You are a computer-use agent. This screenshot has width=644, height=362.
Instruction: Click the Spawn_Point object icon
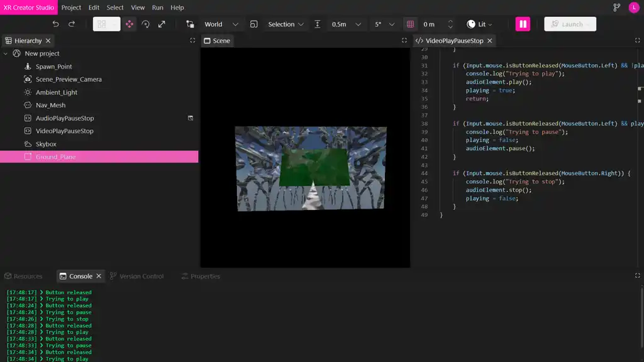[x=28, y=67]
